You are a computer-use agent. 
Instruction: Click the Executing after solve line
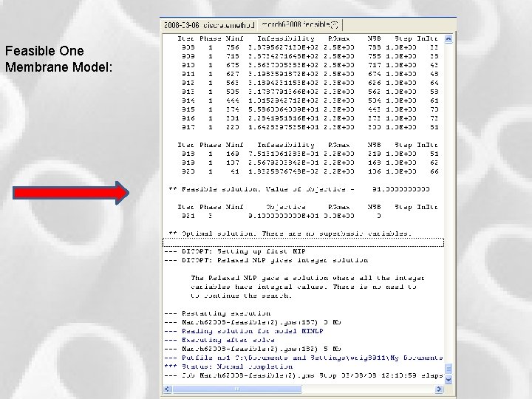(x=219, y=340)
